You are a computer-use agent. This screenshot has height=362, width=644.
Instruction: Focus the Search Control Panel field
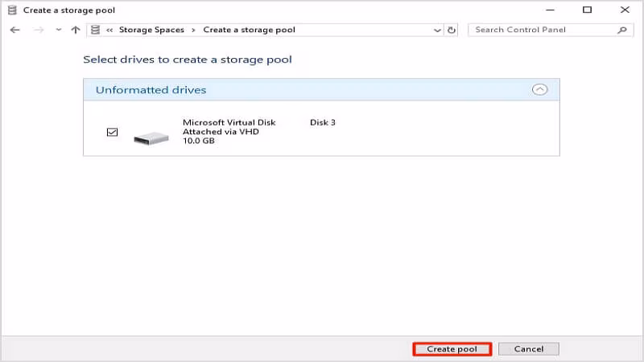(541, 30)
